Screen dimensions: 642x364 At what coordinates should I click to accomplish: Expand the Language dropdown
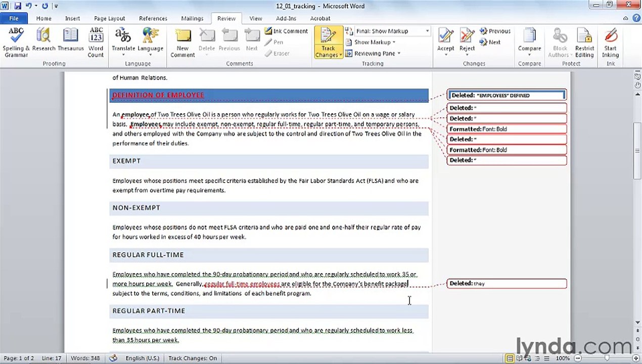[150, 42]
